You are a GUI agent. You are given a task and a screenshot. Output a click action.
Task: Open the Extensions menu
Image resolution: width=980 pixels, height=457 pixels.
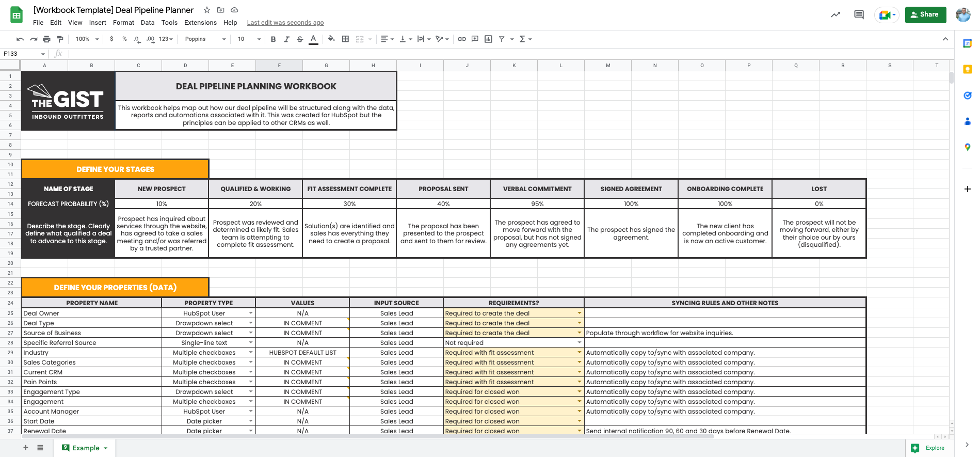click(x=200, y=23)
